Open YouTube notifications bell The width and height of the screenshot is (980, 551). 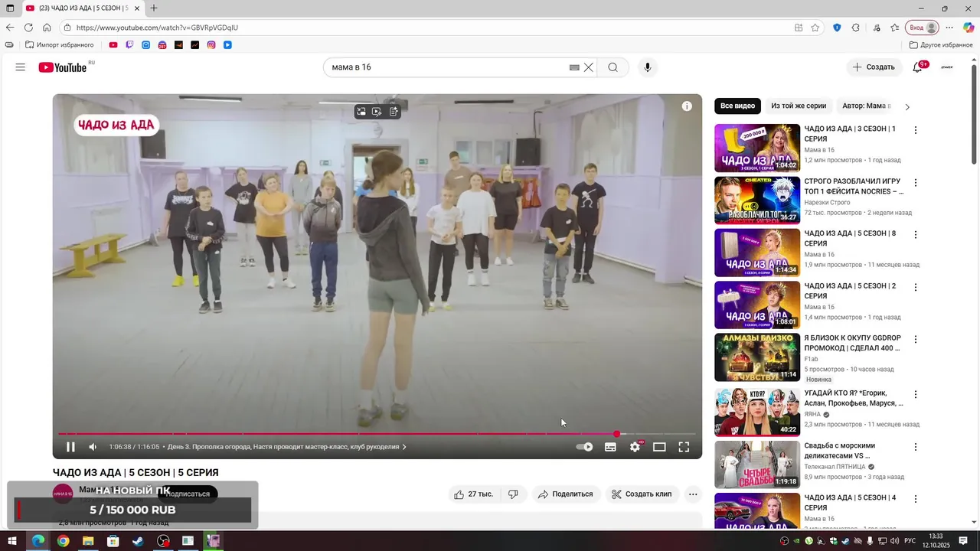[x=917, y=67]
